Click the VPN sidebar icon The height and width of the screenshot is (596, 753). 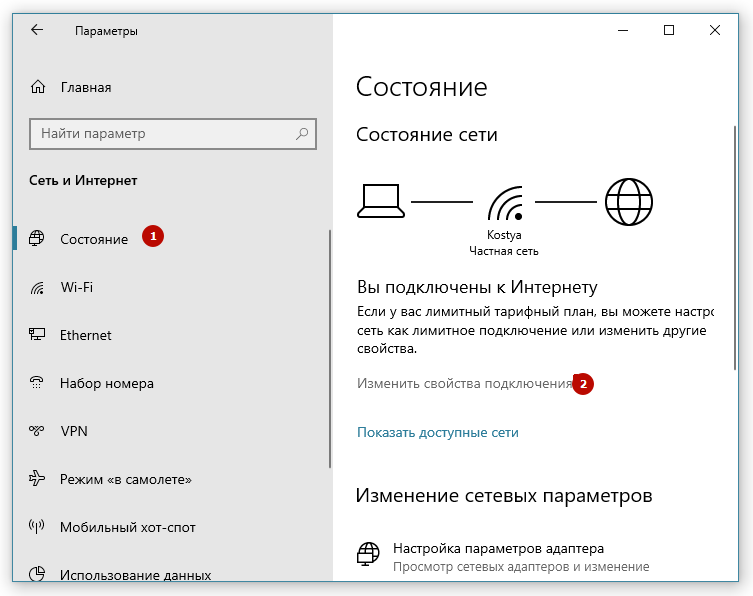[37, 431]
